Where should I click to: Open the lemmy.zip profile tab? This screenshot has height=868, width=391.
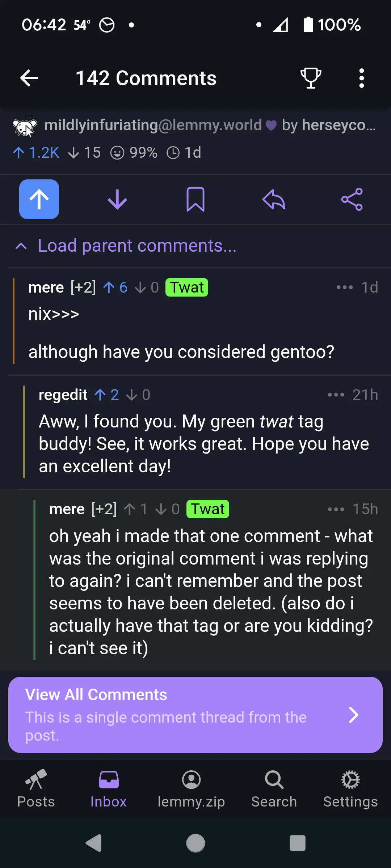tap(191, 788)
